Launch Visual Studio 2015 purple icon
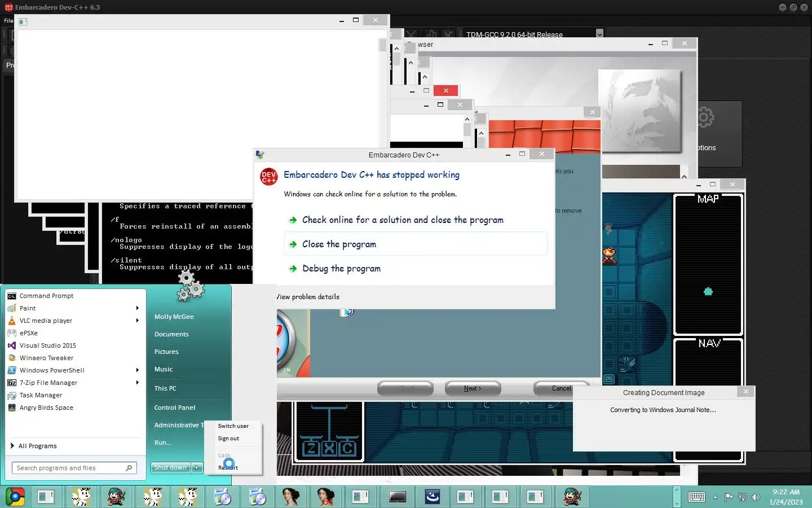812x508 pixels. [x=12, y=345]
